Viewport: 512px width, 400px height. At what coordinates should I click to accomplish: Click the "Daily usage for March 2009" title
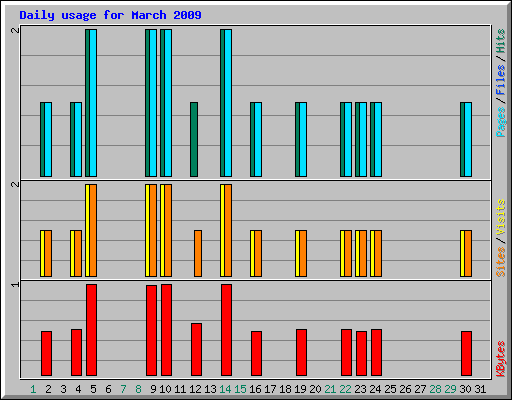pyautogui.click(x=110, y=15)
